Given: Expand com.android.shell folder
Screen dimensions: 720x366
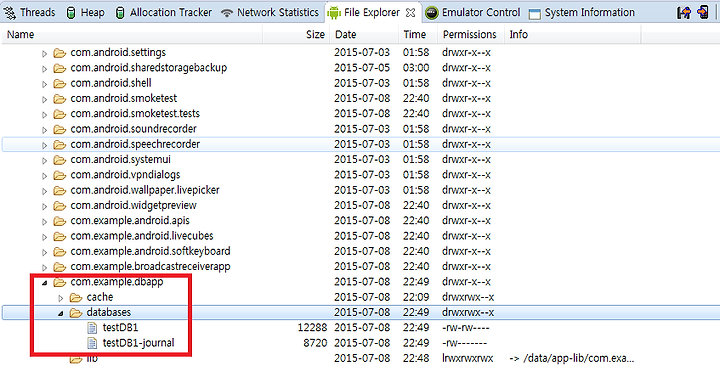Looking at the screenshot, I should click(x=45, y=84).
